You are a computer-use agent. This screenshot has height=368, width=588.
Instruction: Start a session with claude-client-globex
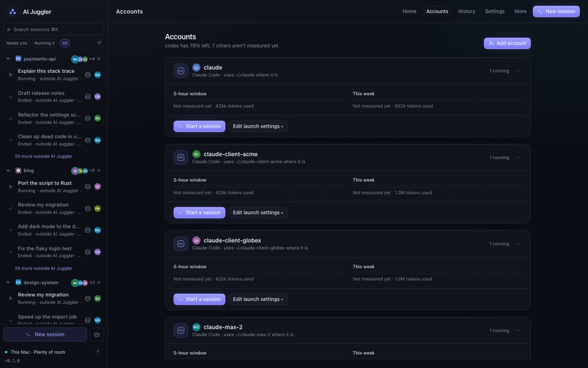(199, 299)
